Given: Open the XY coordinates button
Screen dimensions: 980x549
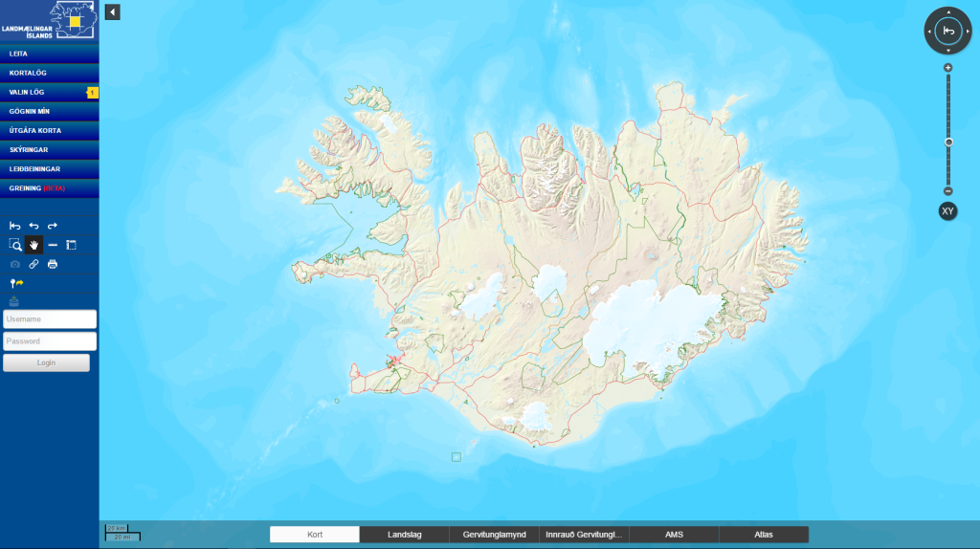Looking at the screenshot, I should [947, 211].
